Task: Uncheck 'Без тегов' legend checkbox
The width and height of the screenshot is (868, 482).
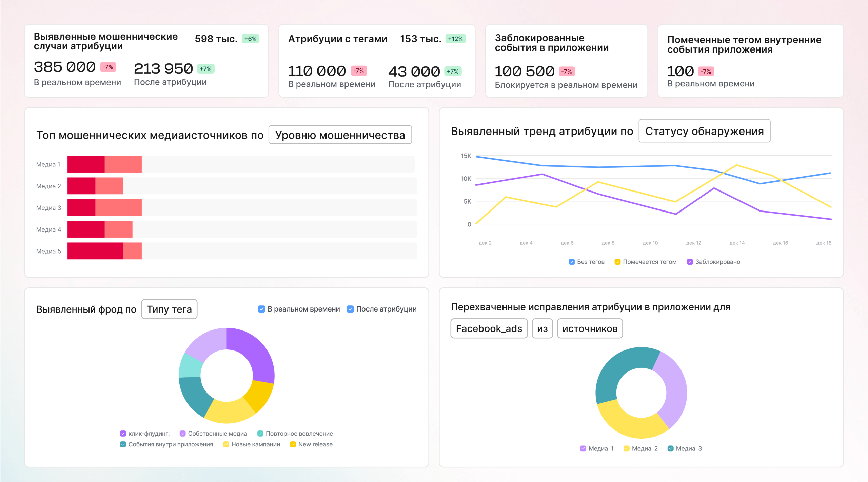Action: [572, 262]
